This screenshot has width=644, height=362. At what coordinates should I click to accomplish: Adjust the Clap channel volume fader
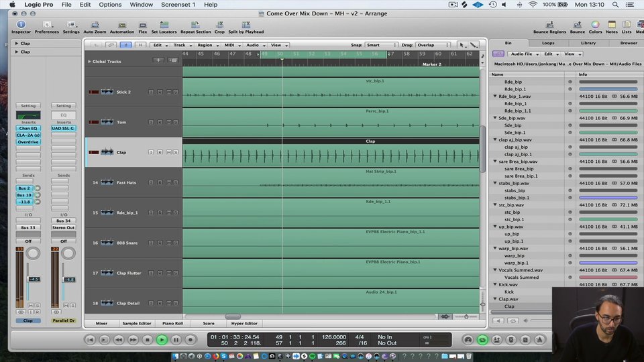(x=34, y=279)
